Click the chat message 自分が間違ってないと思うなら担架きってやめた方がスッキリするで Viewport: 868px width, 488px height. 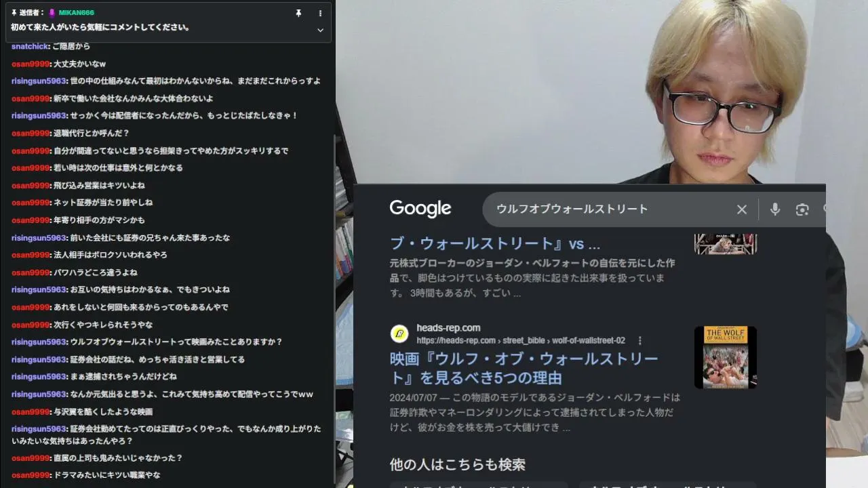point(171,151)
